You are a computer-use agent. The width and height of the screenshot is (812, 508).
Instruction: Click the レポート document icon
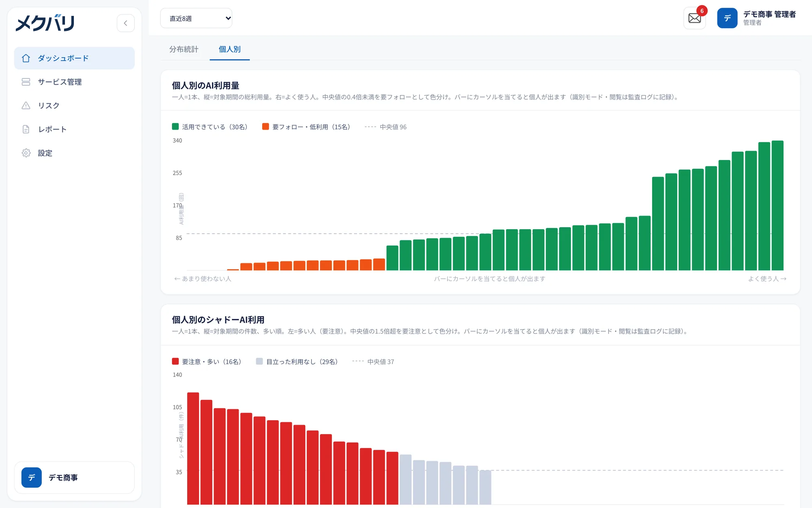26,129
